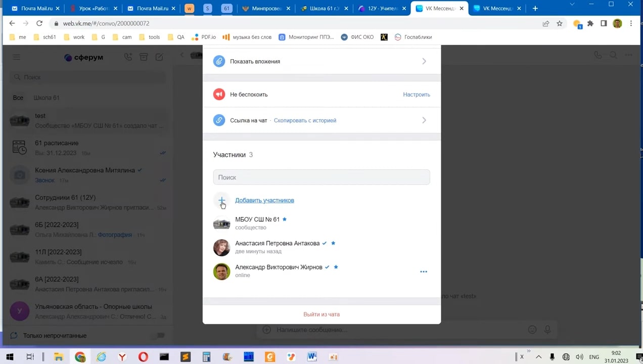
Task: Click the taskbar volume icon
Action: (x=579, y=357)
